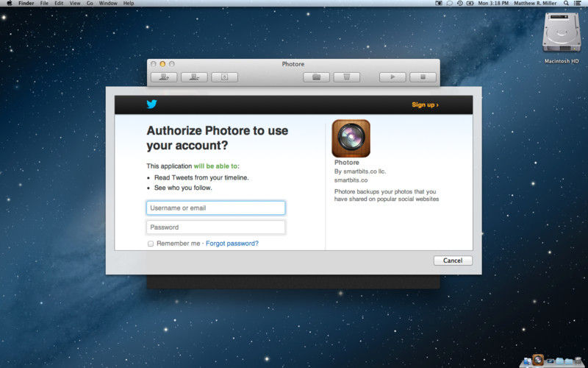
Task: Tick the Remember me checkbox
Action: tap(151, 244)
